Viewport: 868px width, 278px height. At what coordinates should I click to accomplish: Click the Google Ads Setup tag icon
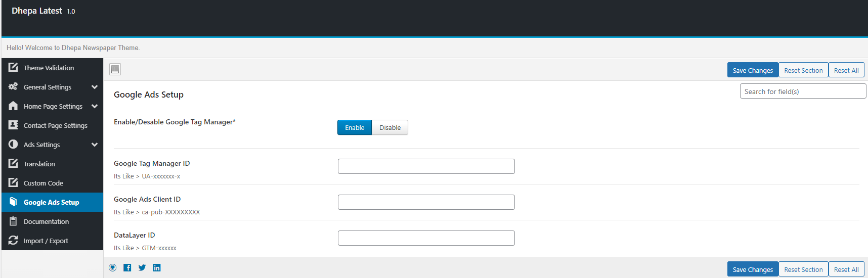(x=13, y=202)
